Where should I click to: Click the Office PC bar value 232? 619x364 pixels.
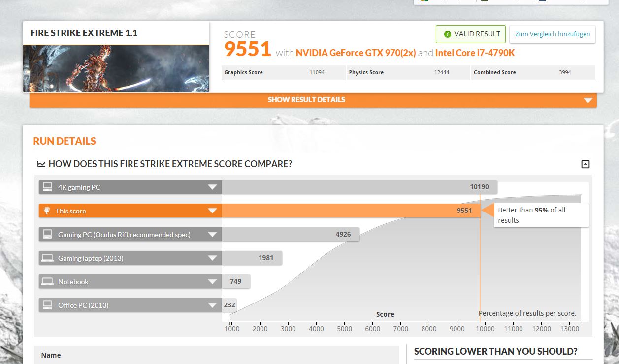point(229,305)
